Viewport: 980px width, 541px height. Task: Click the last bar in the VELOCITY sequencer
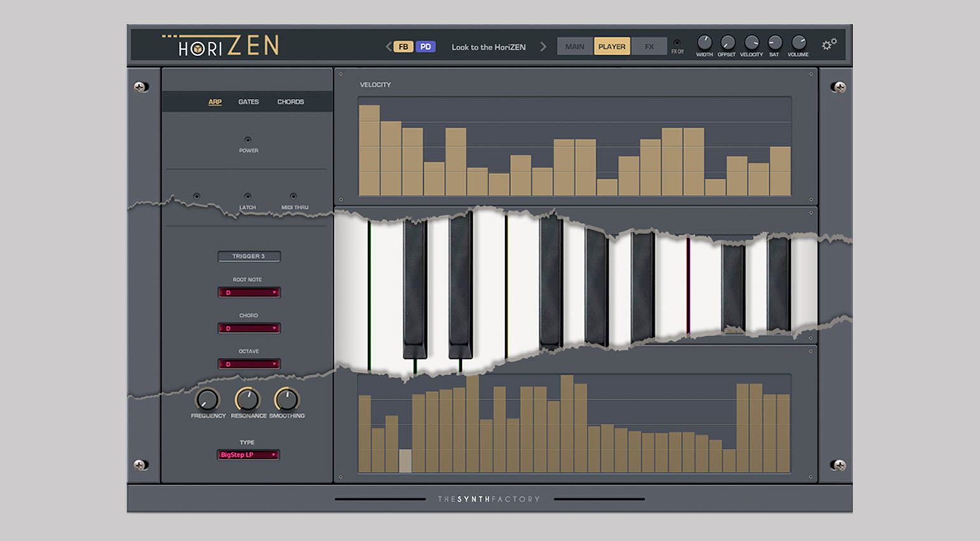tap(780, 171)
